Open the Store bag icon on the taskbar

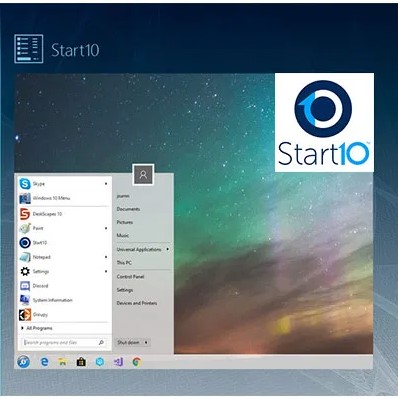click(81, 362)
